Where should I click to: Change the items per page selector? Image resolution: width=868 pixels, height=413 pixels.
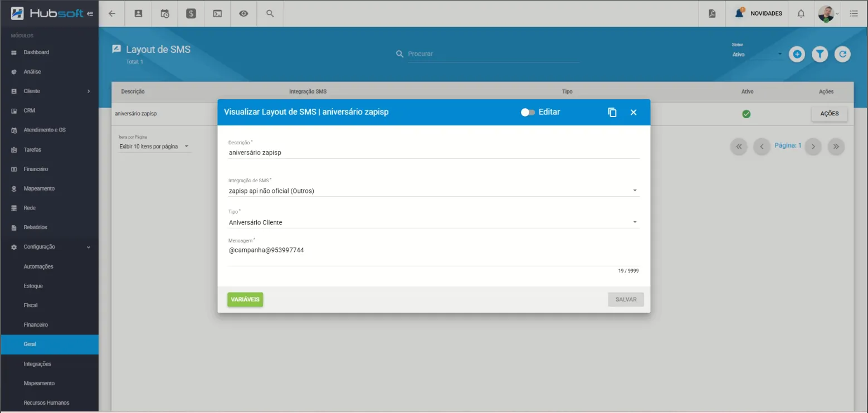(x=154, y=147)
